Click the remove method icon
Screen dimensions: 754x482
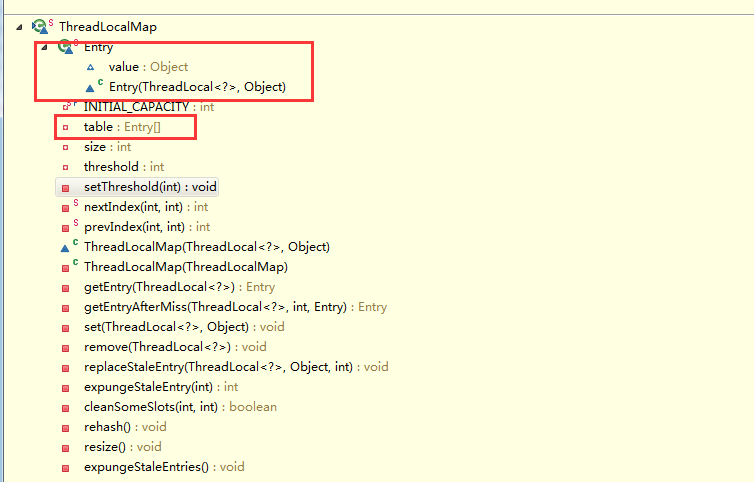[65, 348]
